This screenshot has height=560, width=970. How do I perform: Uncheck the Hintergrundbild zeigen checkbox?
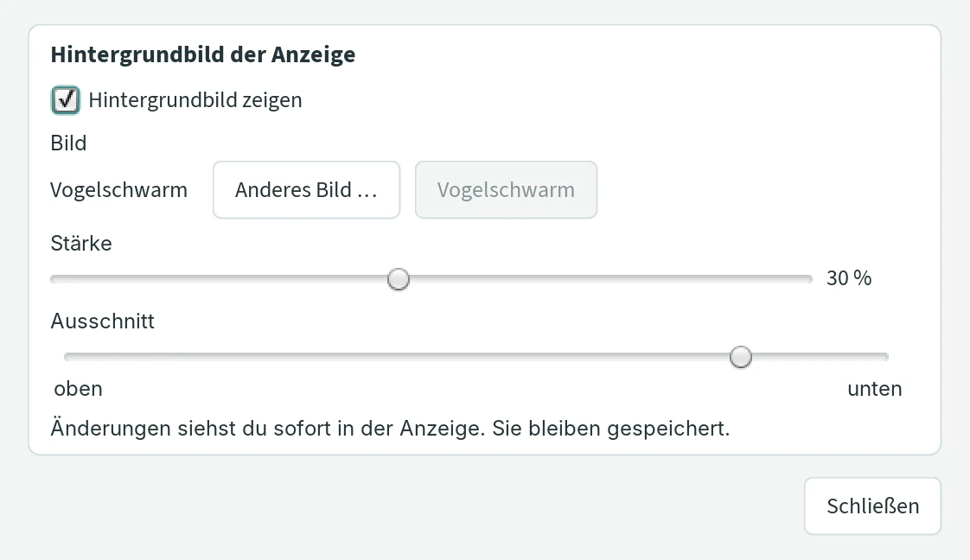pyautogui.click(x=65, y=100)
